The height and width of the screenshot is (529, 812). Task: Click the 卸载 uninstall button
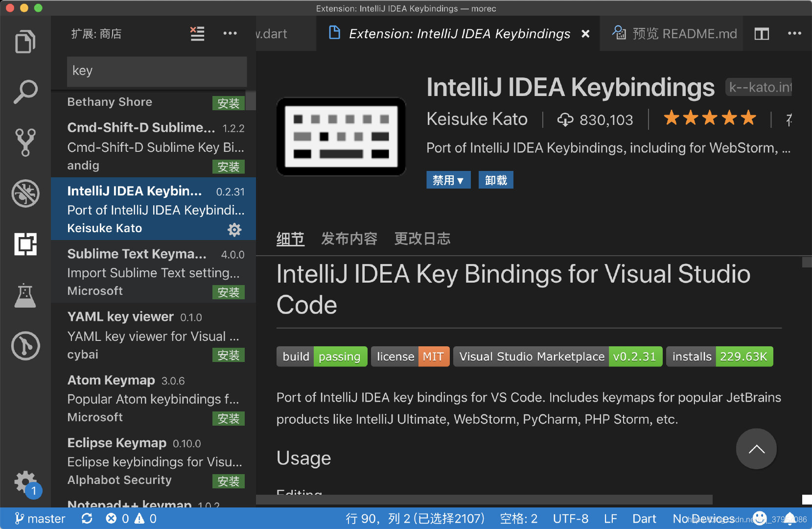[x=496, y=180]
